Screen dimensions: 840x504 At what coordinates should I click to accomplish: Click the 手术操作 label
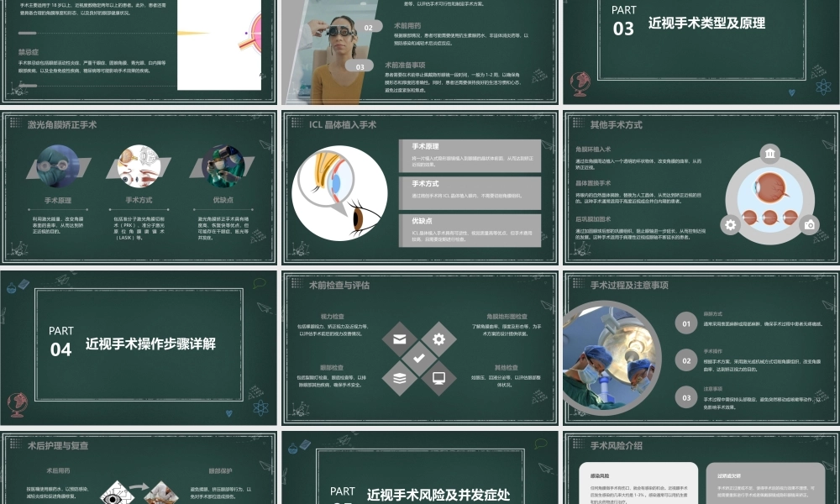713,351
